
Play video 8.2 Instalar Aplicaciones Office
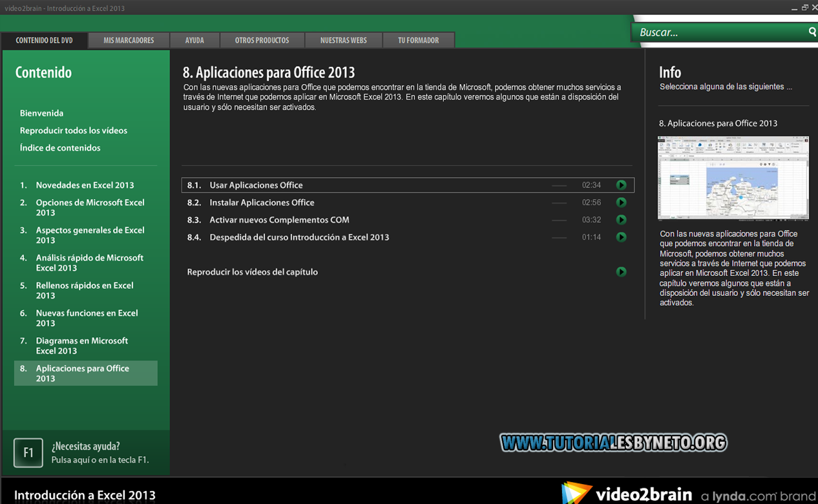coord(621,202)
